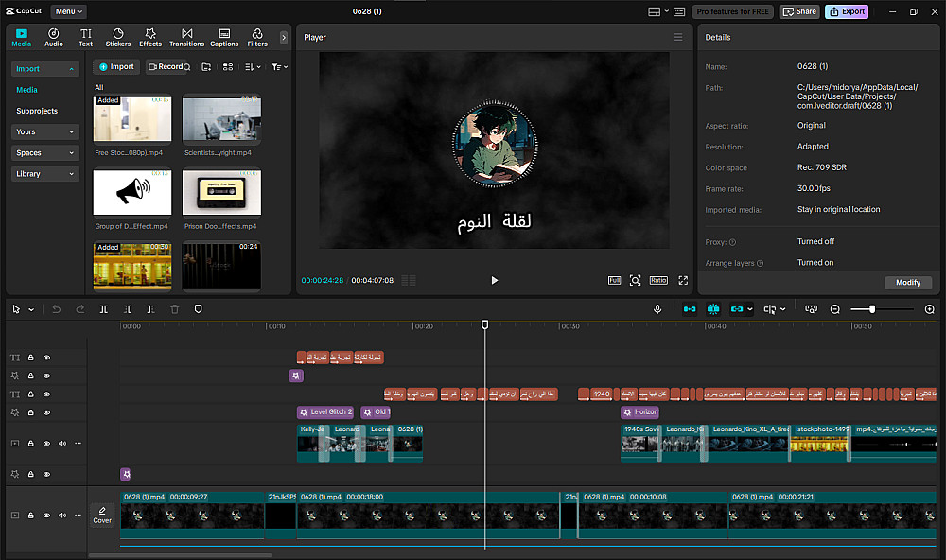Open the Text tab
Screen dimensions: 946x560
86,38
